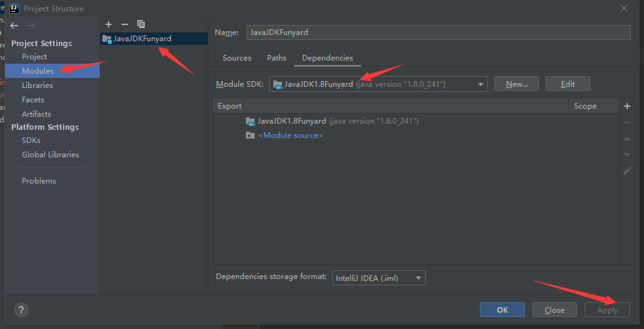The width and height of the screenshot is (644, 329).
Task: Open Project settings section
Action: (34, 57)
